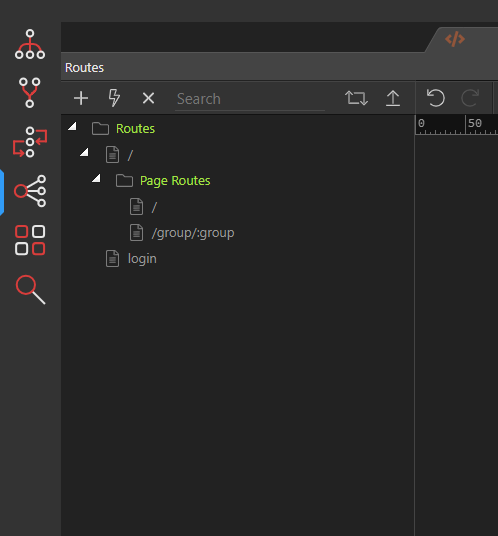Click the undo arrow icon
This screenshot has height=536, width=498.
[x=436, y=98]
